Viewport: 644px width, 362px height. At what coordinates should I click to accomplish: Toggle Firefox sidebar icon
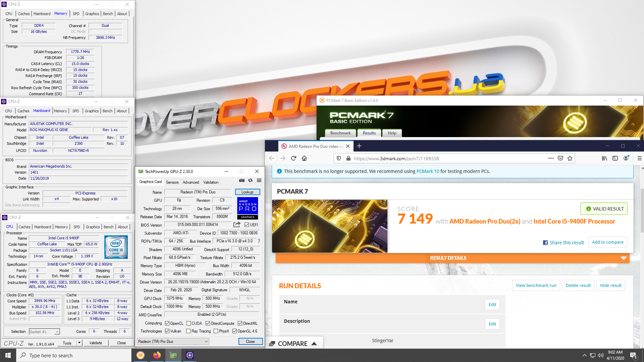pos(615,158)
